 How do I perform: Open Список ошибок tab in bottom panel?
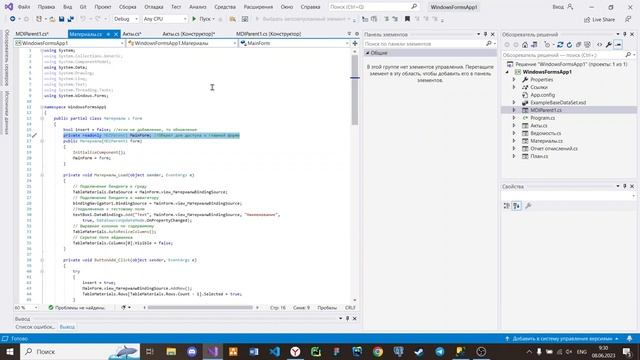point(35,327)
